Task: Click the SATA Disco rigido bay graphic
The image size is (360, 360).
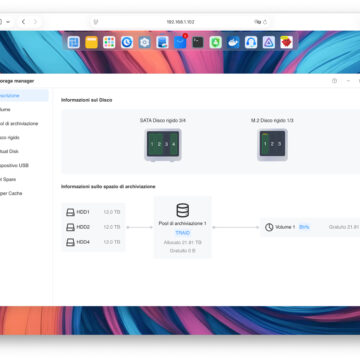Action: tap(163, 145)
